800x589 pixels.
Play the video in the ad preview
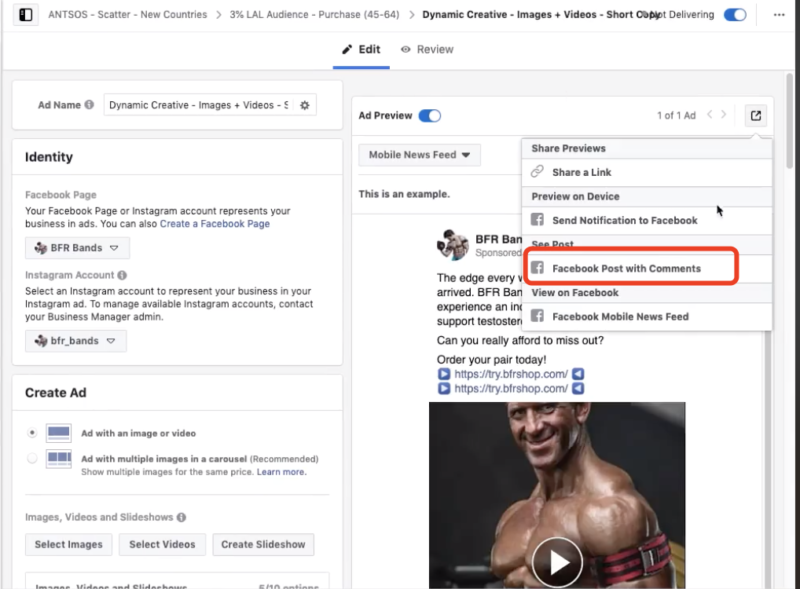[557, 562]
